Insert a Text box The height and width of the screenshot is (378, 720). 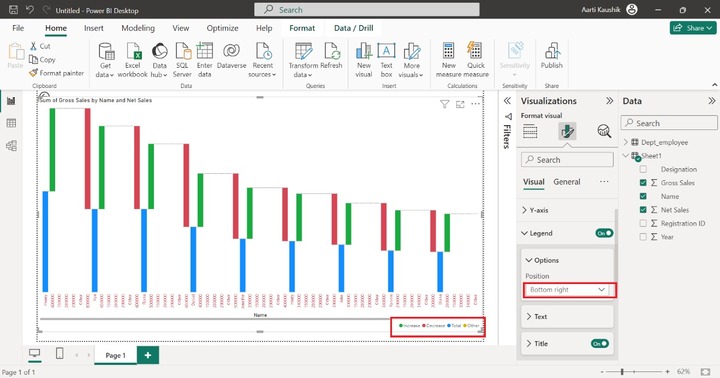point(386,60)
